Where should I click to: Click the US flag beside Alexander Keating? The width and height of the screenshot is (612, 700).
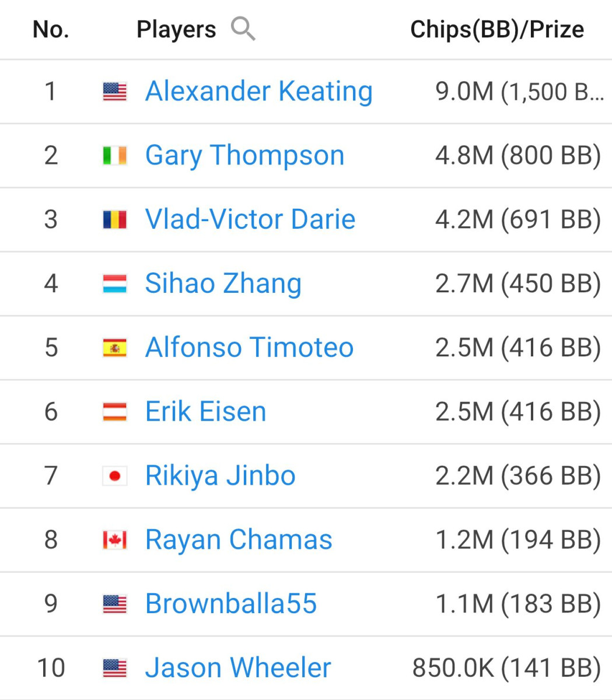tap(114, 92)
